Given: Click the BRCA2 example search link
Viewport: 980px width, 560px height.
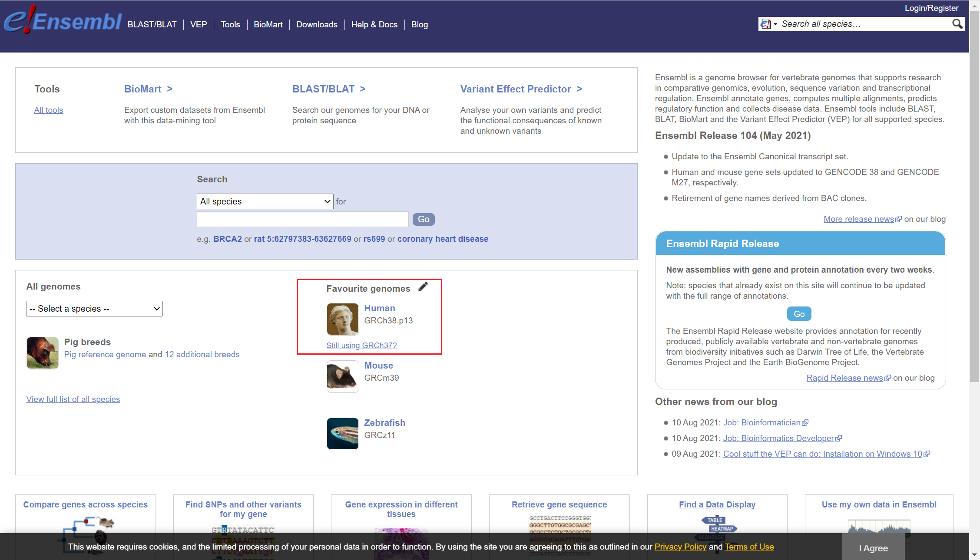Looking at the screenshot, I should [x=228, y=239].
